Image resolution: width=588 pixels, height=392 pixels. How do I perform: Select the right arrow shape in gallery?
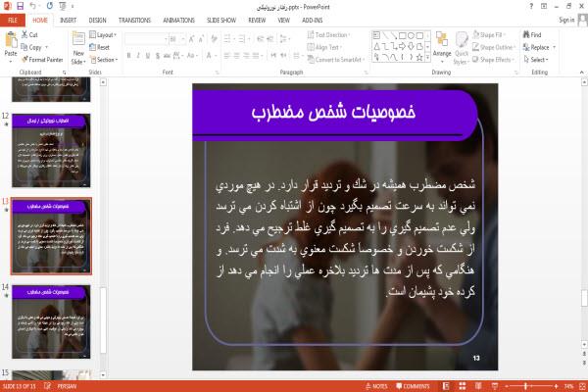pyautogui.click(x=403, y=46)
